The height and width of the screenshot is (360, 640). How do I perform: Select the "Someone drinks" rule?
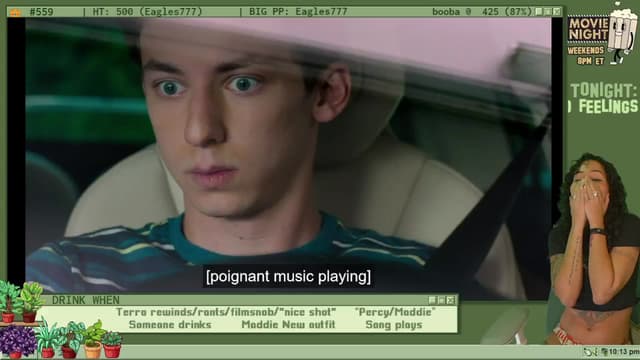pyautogui.click(x=170, y=325)
